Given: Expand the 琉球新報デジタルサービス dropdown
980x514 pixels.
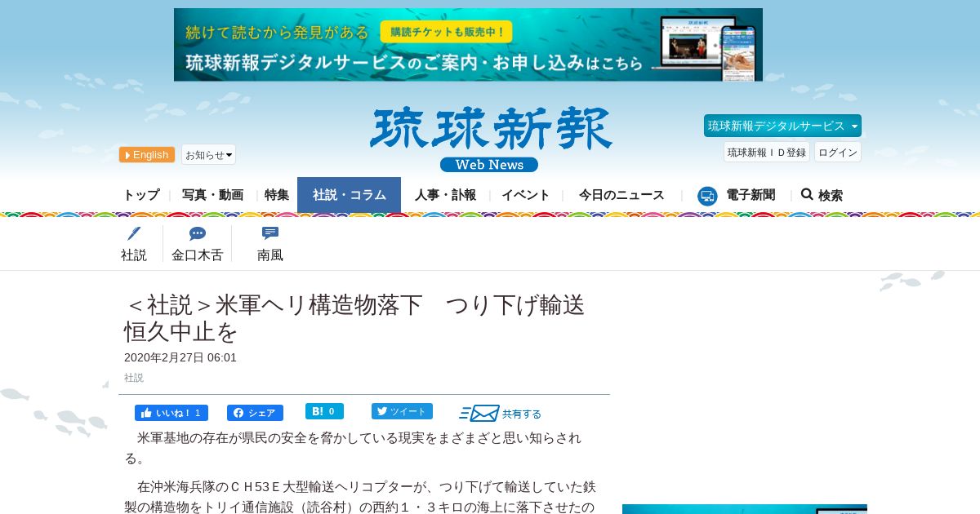Looking at the screenshot, I should pos(782,126).
